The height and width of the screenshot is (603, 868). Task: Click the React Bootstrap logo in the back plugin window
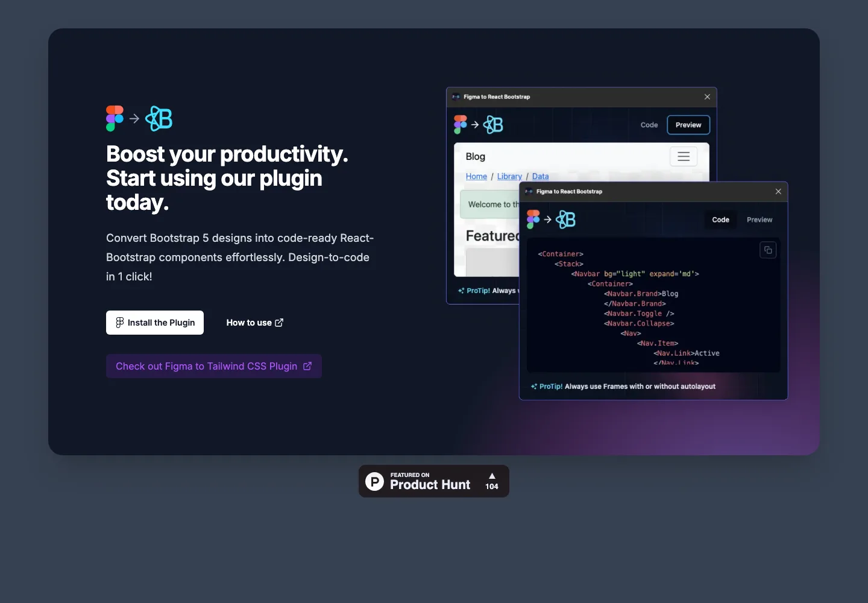click(493, 125)
